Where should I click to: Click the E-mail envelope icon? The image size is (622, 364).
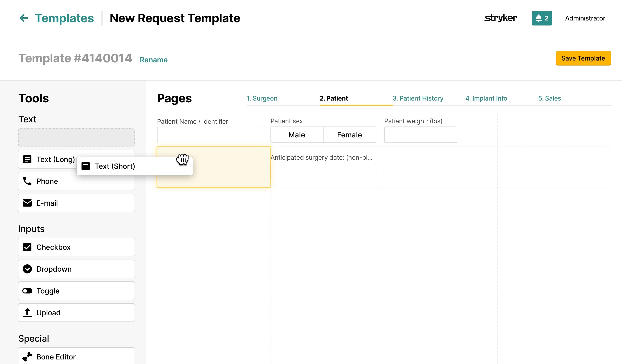(x=27, y=203)
